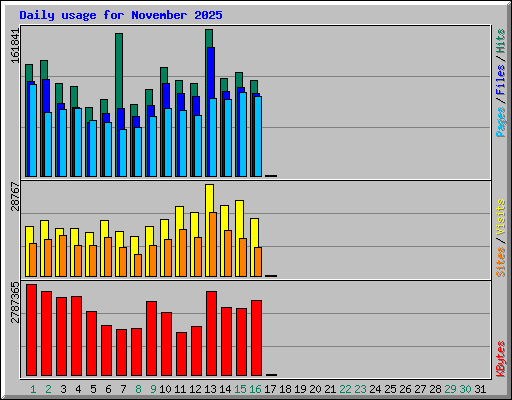
Task: Select day 15 on the x-axis
Action: point(240,389)
